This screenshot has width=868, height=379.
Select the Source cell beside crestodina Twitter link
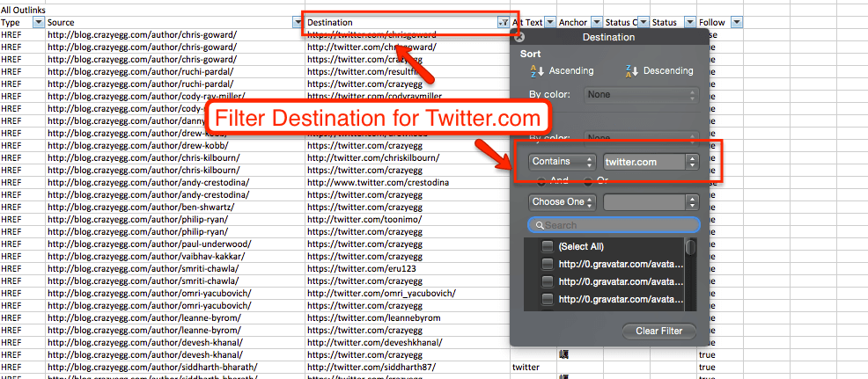175,183
